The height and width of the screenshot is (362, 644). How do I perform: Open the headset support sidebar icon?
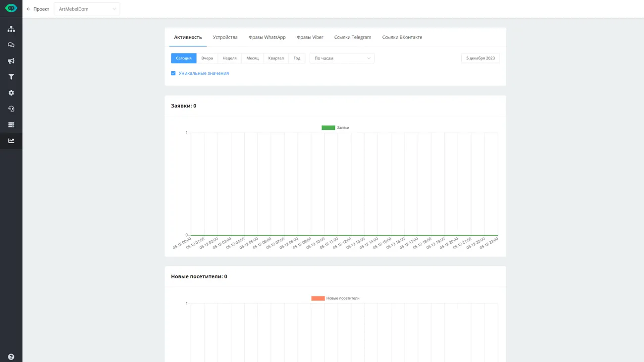point(11,109)
